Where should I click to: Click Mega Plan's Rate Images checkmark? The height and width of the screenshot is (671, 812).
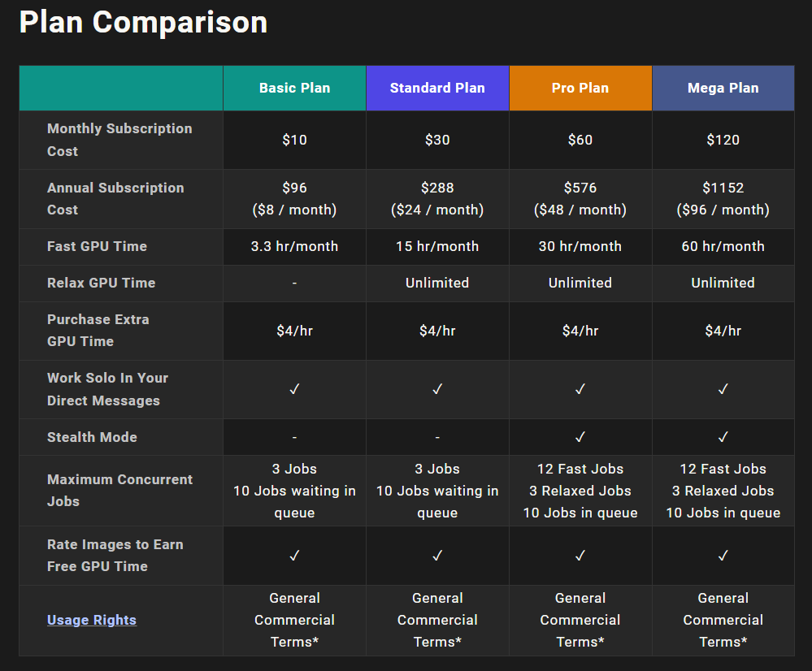tap(723, 556)
